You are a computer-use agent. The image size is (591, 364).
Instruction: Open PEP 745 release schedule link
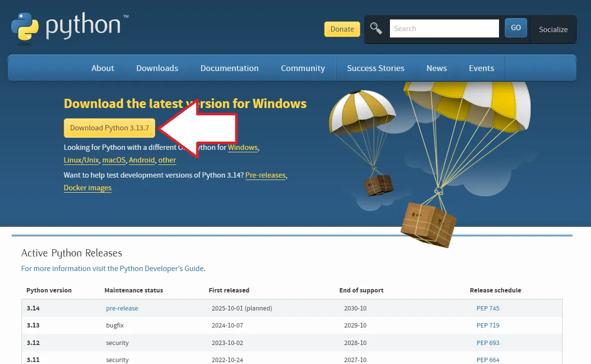click(488, 308)
